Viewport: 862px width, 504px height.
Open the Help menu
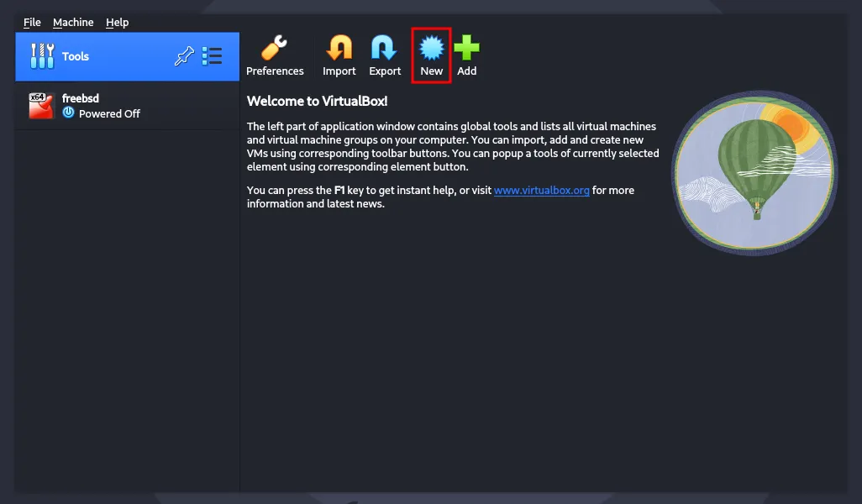click(118, 23)
